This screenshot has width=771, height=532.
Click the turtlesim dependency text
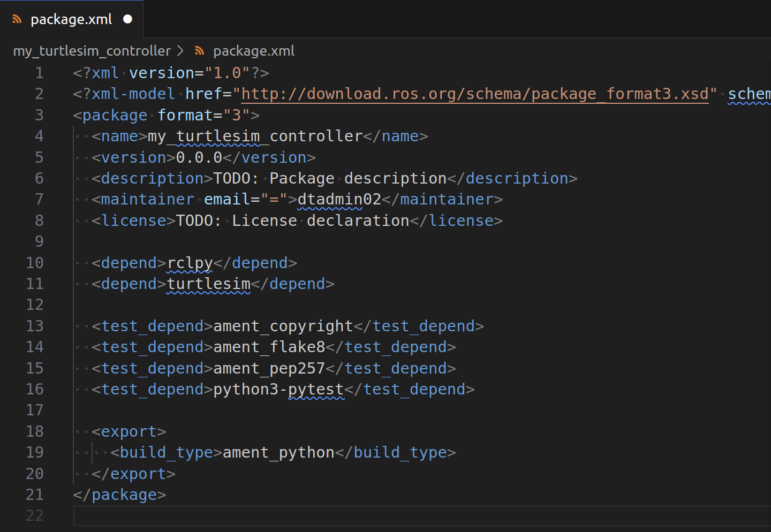pos(208,284)
